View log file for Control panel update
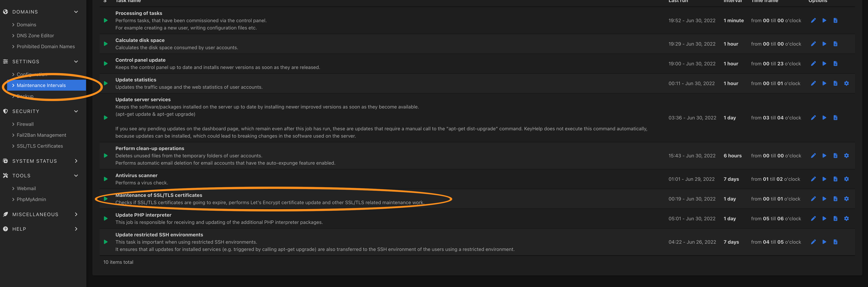The width and height of the screenshot is (868, 287). (835, 64)
